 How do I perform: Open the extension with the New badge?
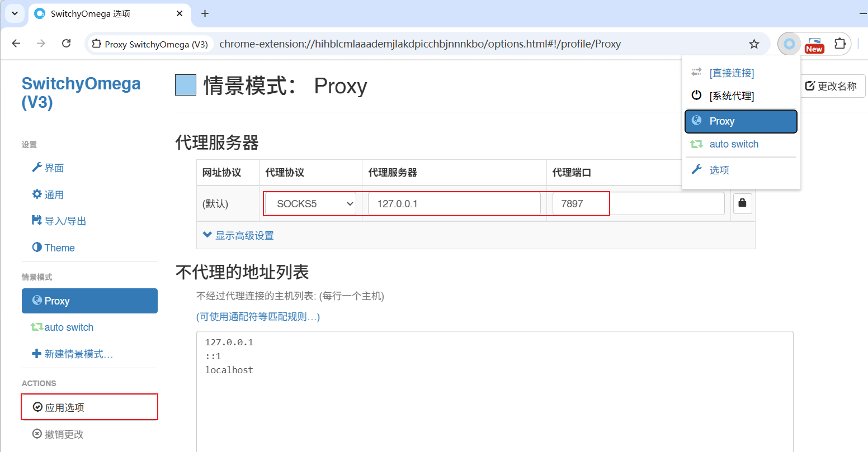(x=815, y=44)
